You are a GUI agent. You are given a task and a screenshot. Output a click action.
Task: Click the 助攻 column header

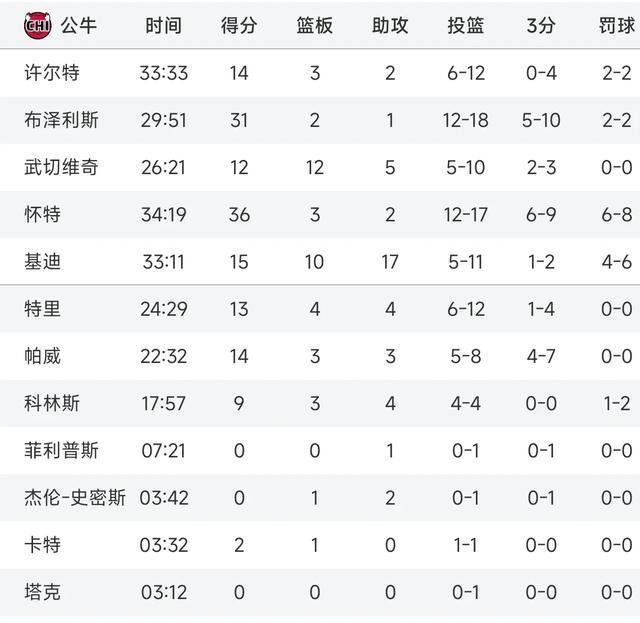point(390,26)
